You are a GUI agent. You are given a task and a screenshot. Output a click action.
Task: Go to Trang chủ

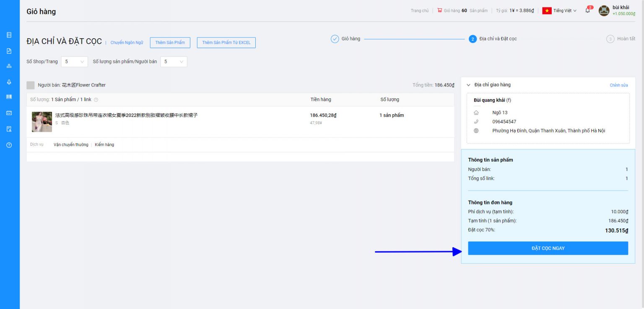point(420,11)
